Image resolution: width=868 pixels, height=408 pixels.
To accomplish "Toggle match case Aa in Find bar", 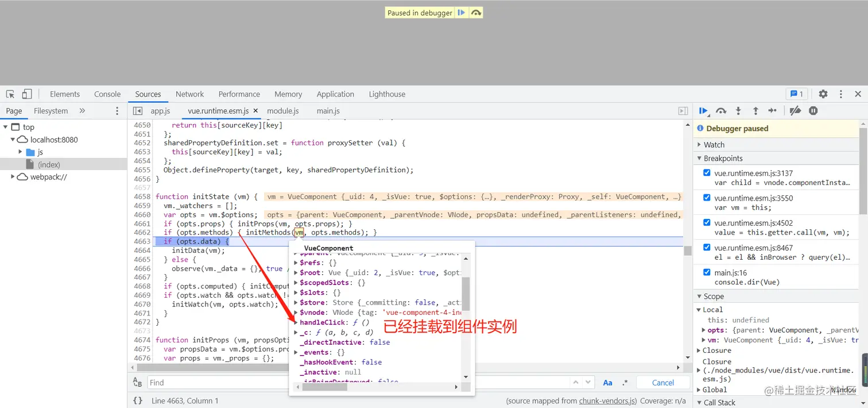I will click(607, 383).
